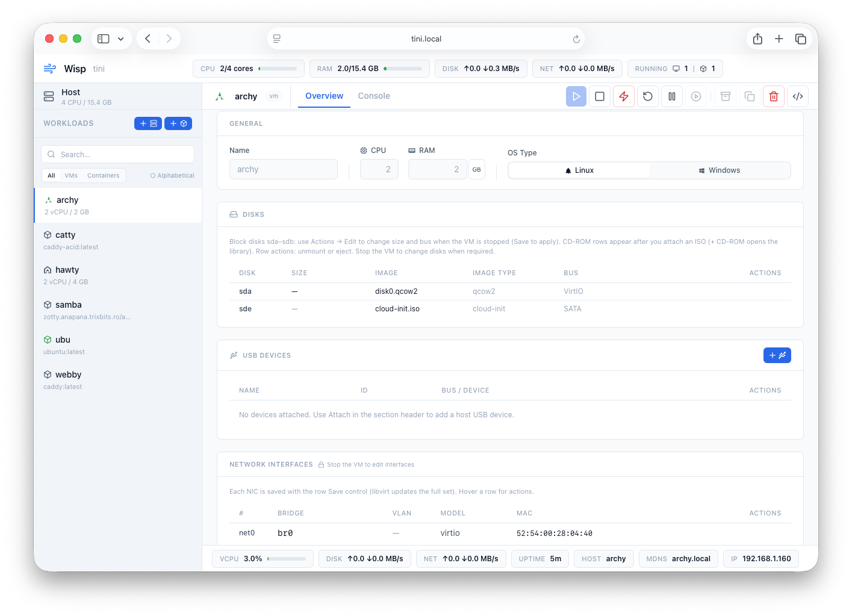Click the tini.local address bar

426,39
